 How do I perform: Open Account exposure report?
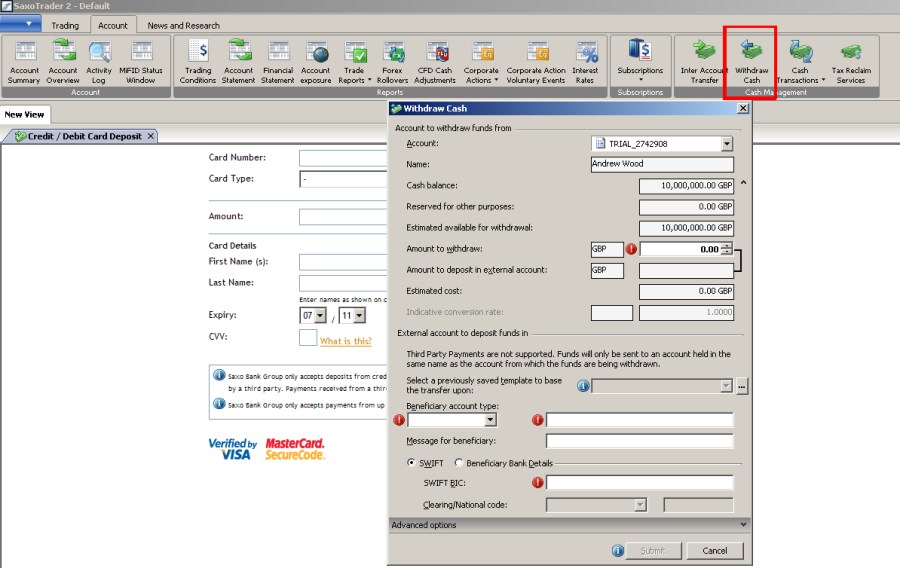click(316, 63)
